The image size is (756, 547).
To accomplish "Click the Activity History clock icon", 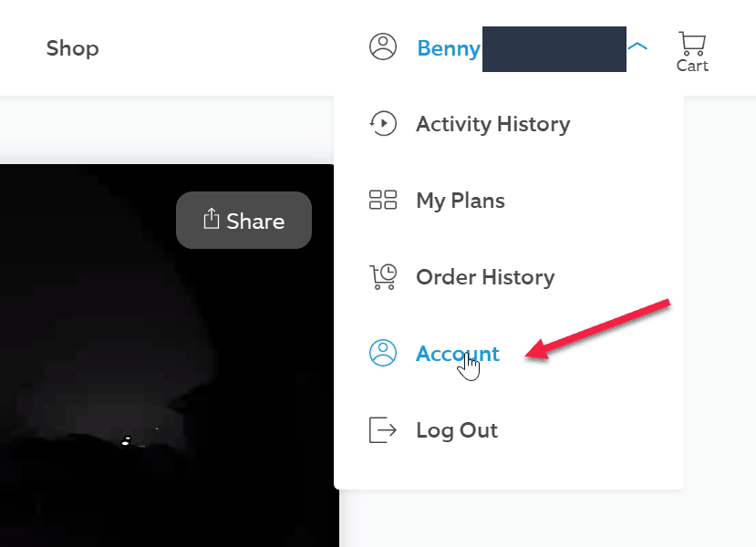I will pyautogui.click(x=383, y=124).
